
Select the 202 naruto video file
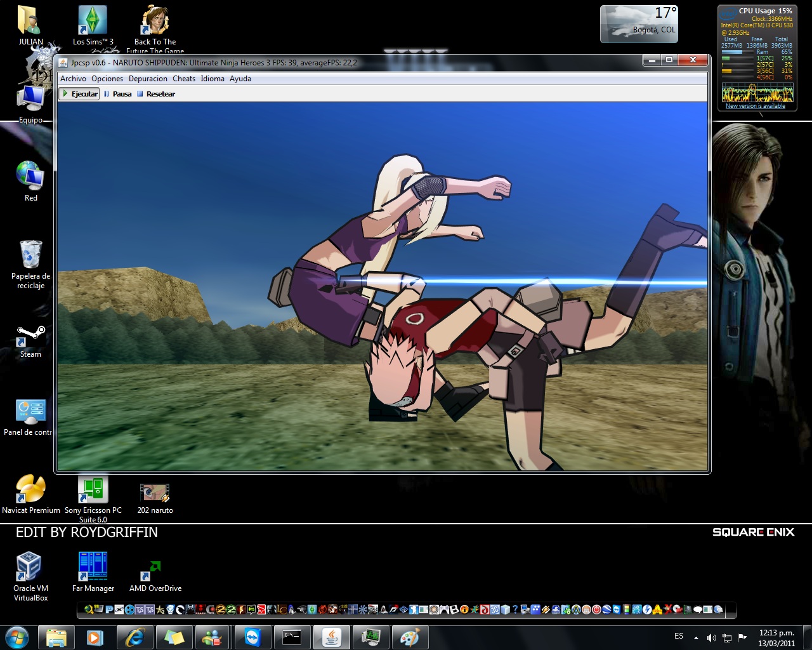(155, 498)
